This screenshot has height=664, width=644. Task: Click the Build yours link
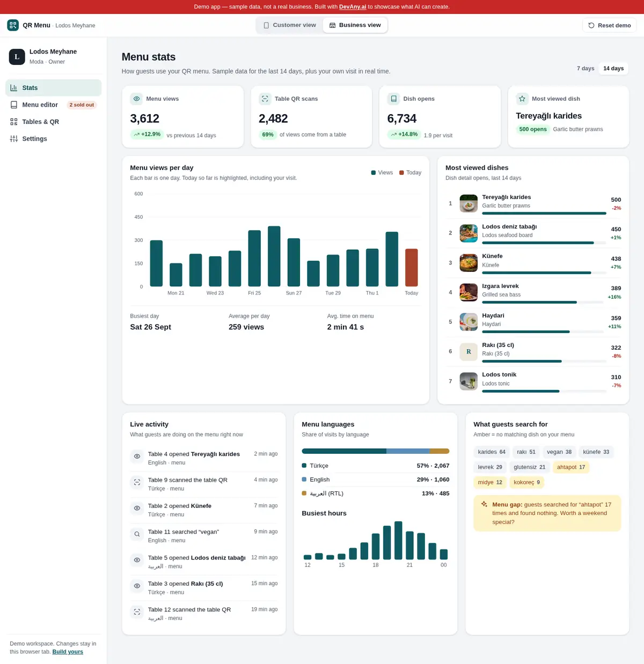coord(68,652)
